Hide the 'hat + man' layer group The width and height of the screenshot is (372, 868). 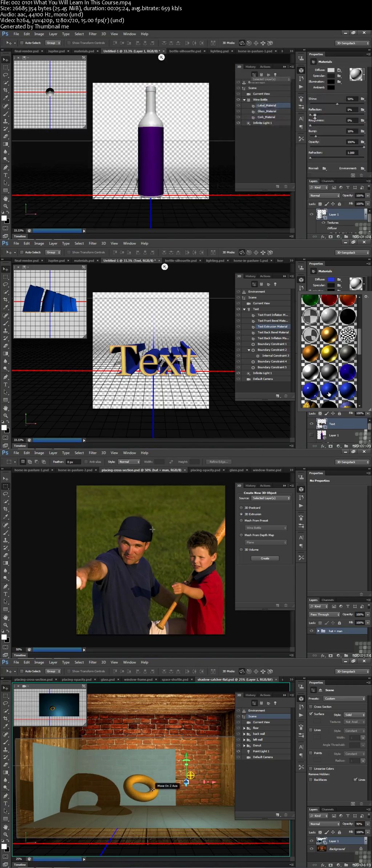(311, 631)
